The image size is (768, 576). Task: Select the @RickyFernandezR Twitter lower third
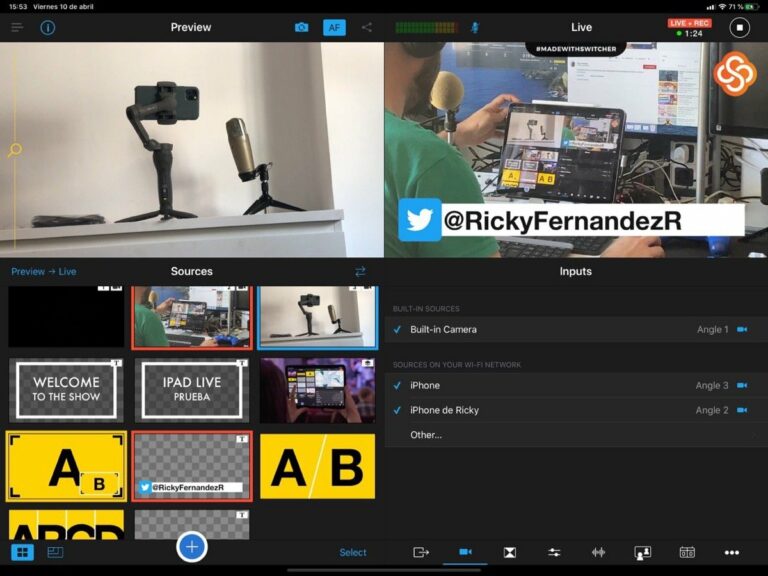tap(192, 466)
